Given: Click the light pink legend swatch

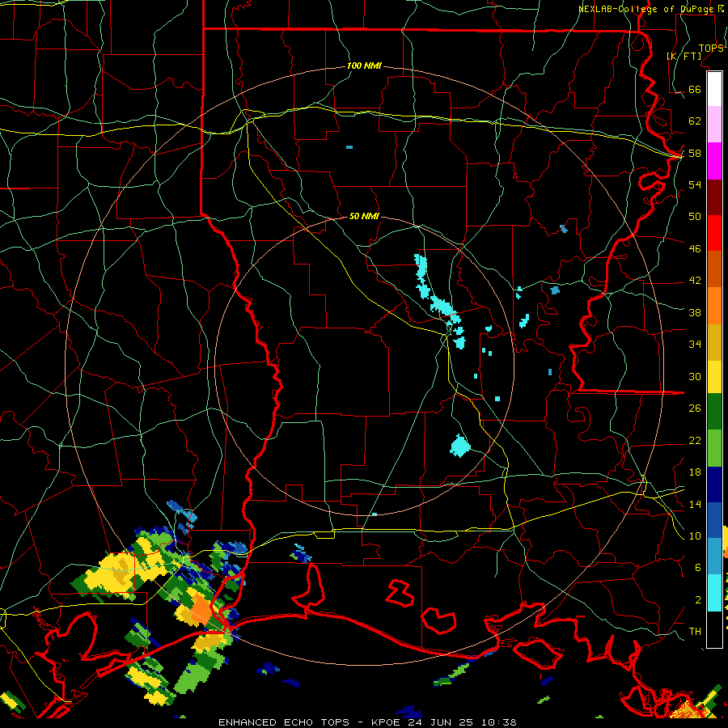Looking at the screenshot, I should coord(714,125).
